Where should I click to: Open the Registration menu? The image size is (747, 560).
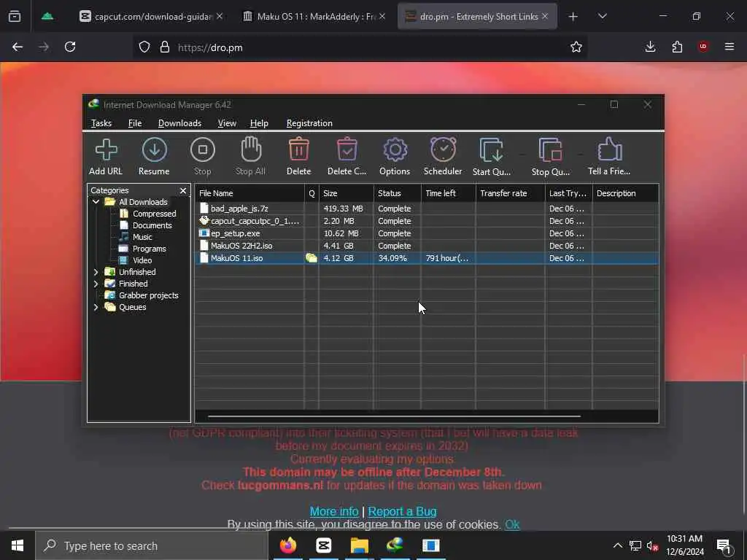[x=309, y=123]
